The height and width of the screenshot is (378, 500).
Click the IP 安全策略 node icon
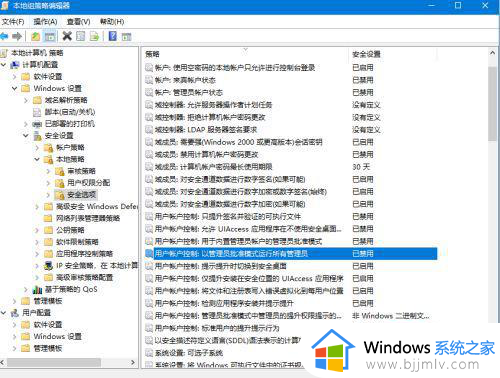tap(49, 266)
